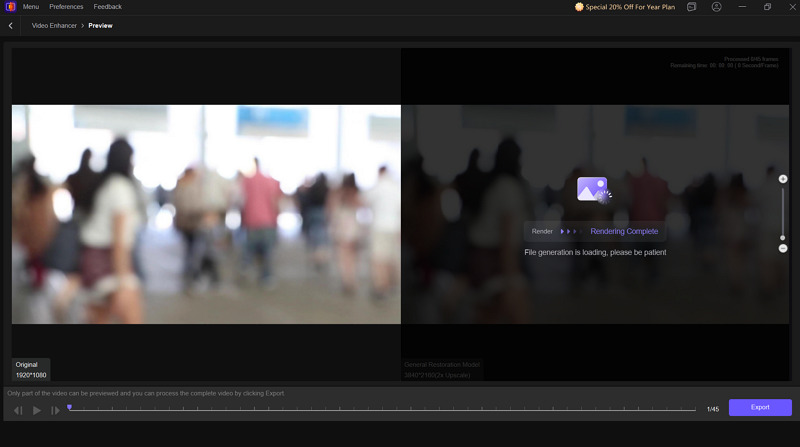Open the Feedback menu
Screen dimensions: 800x447
(108, 7)
